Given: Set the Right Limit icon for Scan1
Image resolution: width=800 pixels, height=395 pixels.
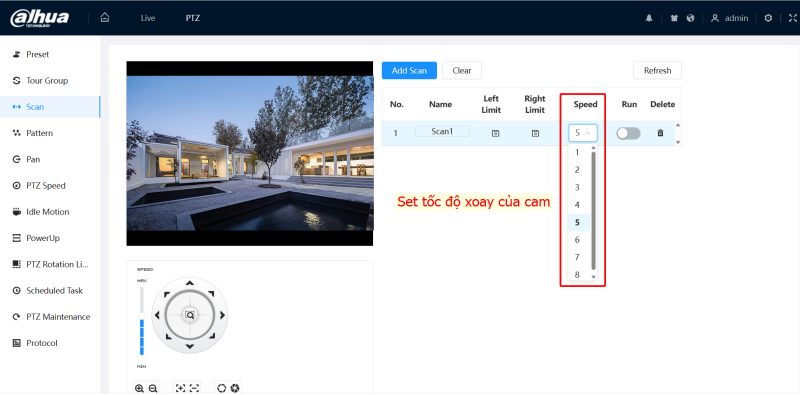Looking at the screenshot, I should (x=535, y=133).
